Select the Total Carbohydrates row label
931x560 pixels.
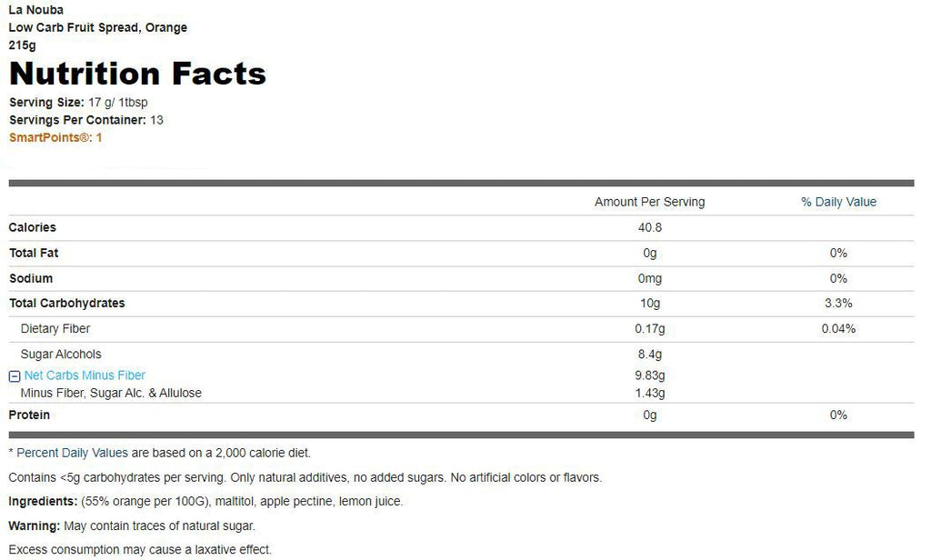67,303
